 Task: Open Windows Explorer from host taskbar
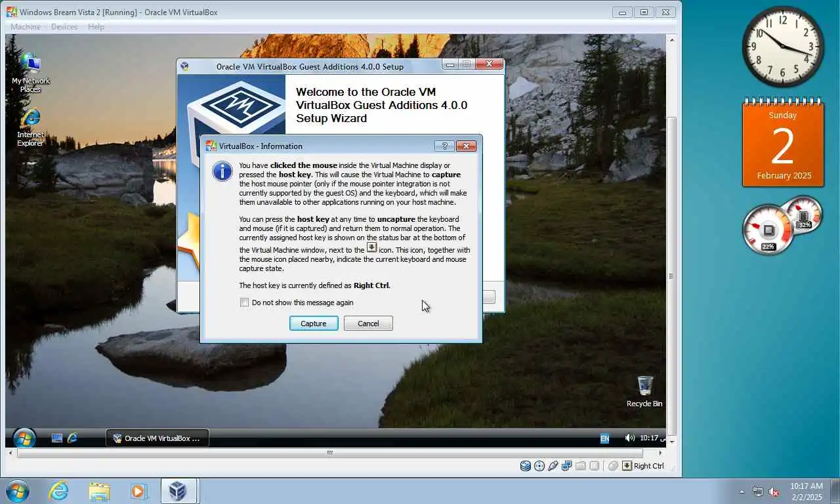pyautogui.click(x=99, y=491)
